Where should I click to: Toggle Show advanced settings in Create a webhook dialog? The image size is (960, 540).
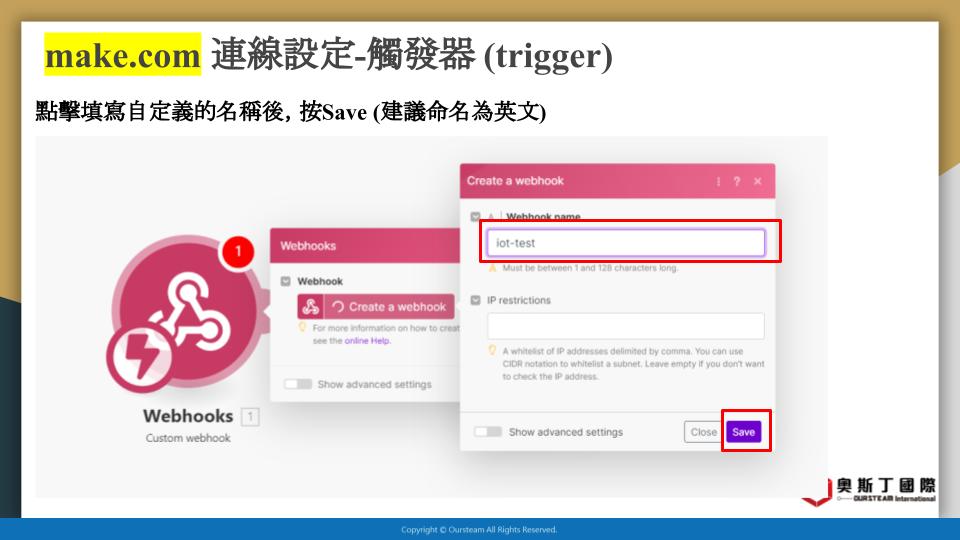pos(488,432)
